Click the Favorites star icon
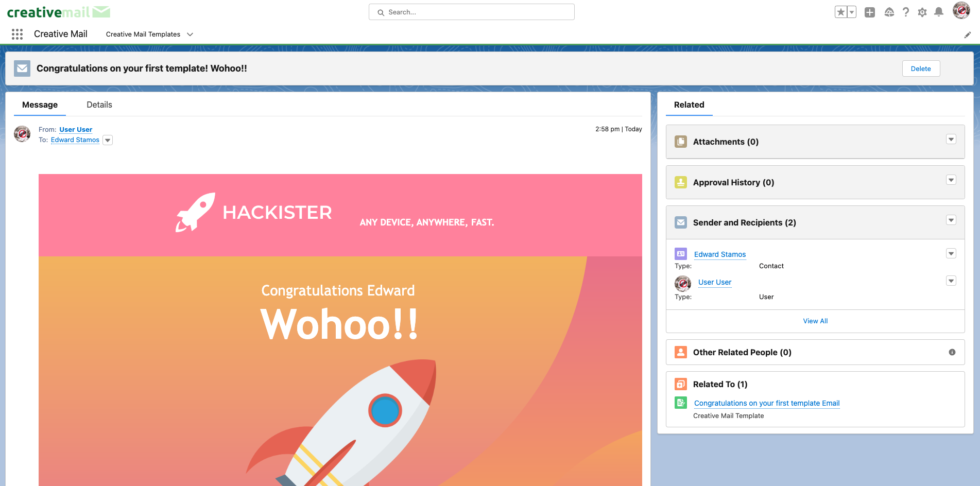 (x=840, y=12)
